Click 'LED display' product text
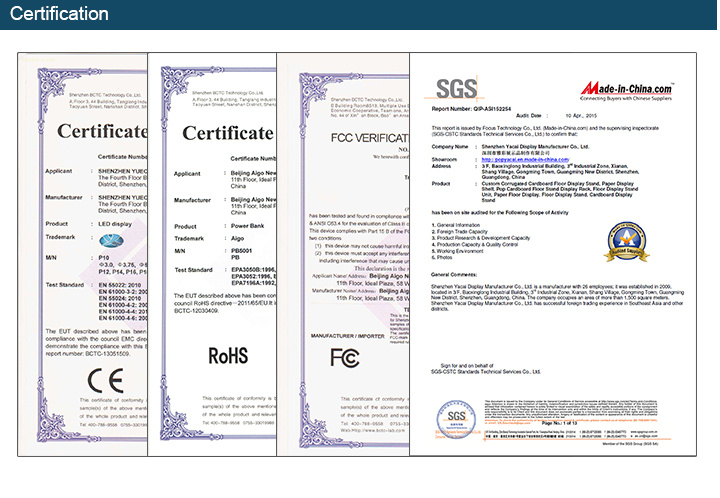This screenshot has height=498, width=720. (x=115, y=224)
